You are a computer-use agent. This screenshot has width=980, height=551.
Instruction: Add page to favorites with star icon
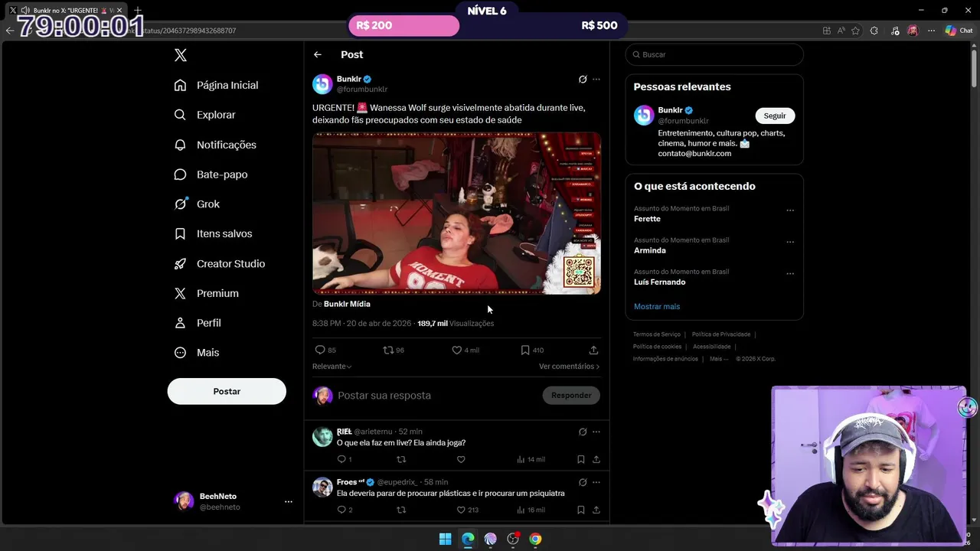[x=855, y=31]
